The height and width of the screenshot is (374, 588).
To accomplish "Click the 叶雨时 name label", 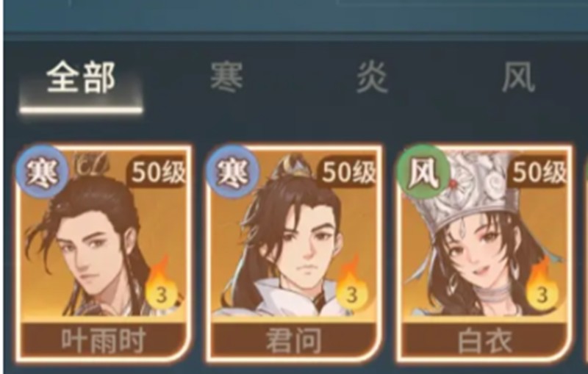I will tap(103, 341).
